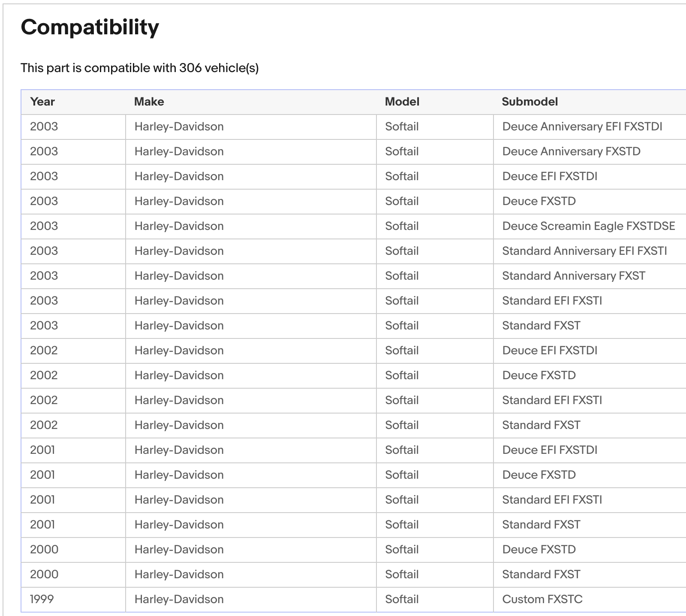Click the 1999 year cell
686x616 pixels.
tap(42, 599)
